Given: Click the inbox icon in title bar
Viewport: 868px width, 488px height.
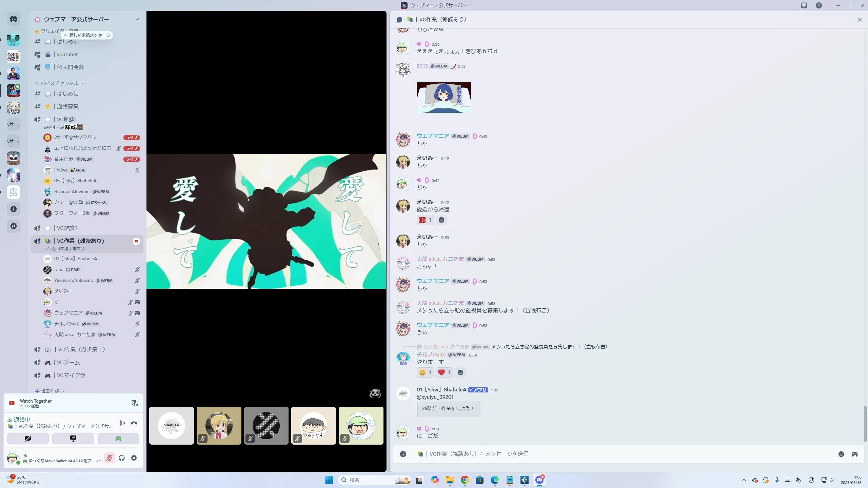Looking at the screenshot, I should click(x=804, y=5).
